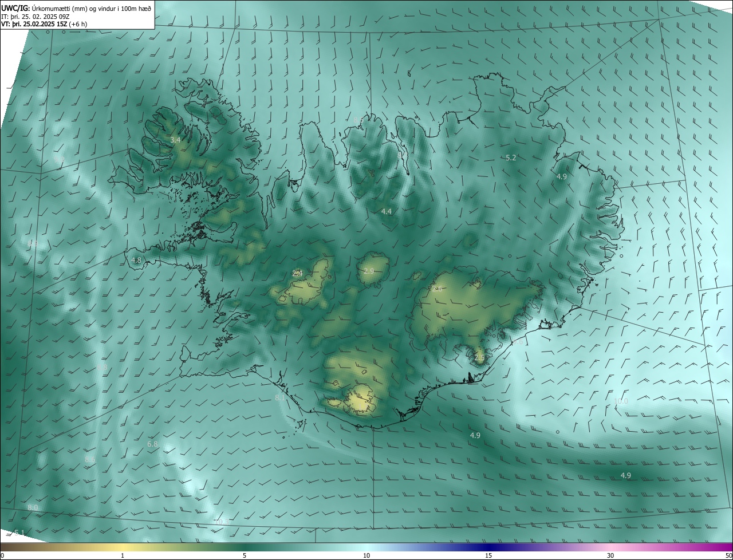The image size is (733, 560).
Task: Click the 5.1 value label at the map edge
Action: tap(19, 533)
